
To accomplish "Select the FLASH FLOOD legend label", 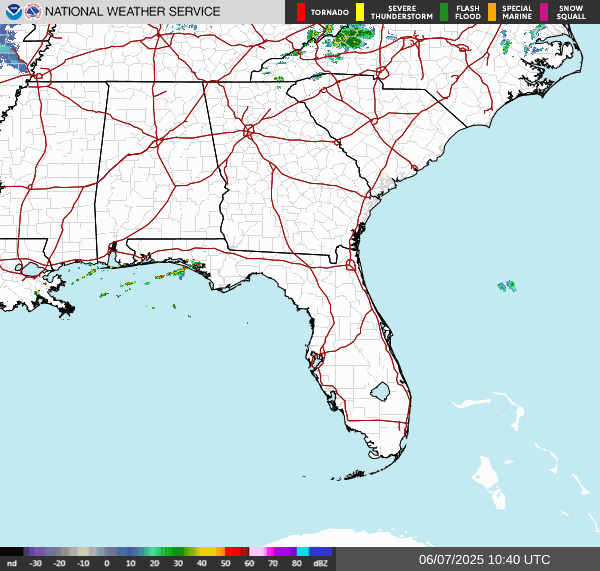I will click(468, 12).
